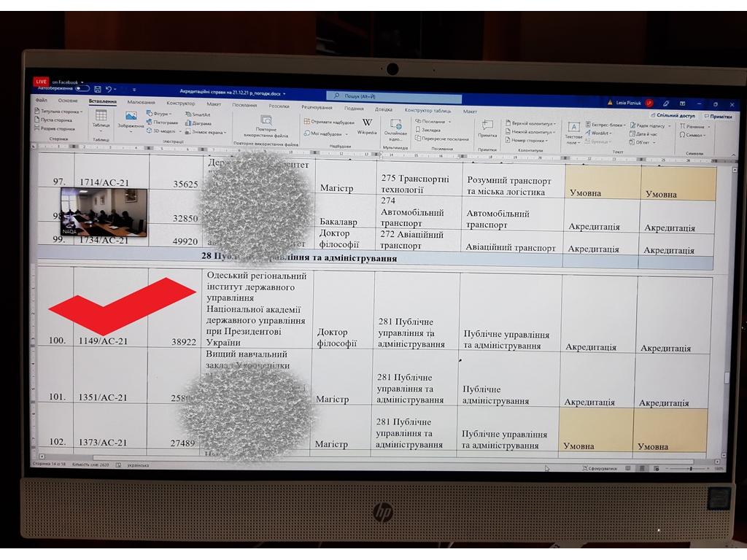This screenshot has width=747, height=560.
Task: Open the Верхній колонтитул header dropdown
Action: click(x=531, y=123)
